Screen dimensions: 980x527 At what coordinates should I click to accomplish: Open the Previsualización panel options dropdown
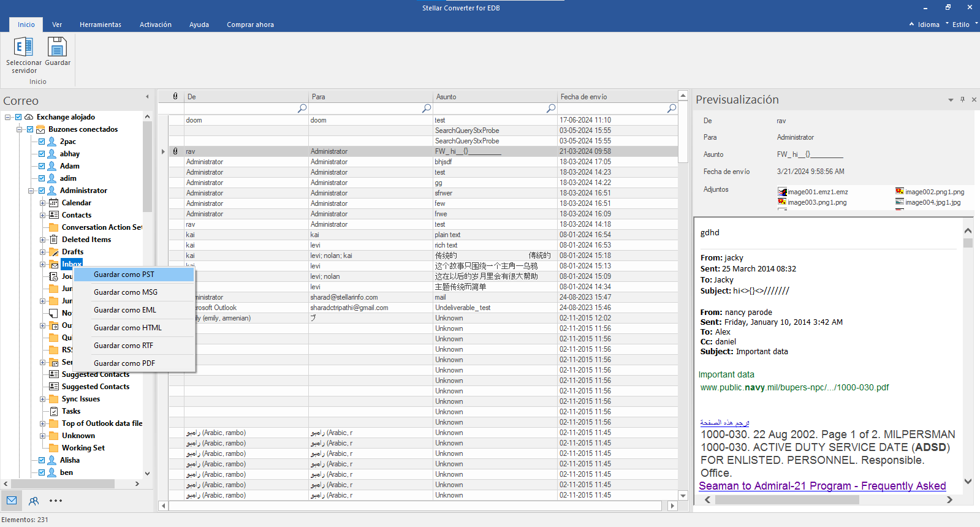tap(951, 99)
